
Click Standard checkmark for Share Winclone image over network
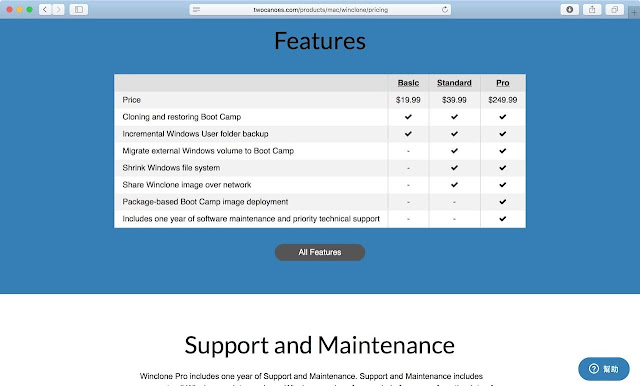pos(454,185)
